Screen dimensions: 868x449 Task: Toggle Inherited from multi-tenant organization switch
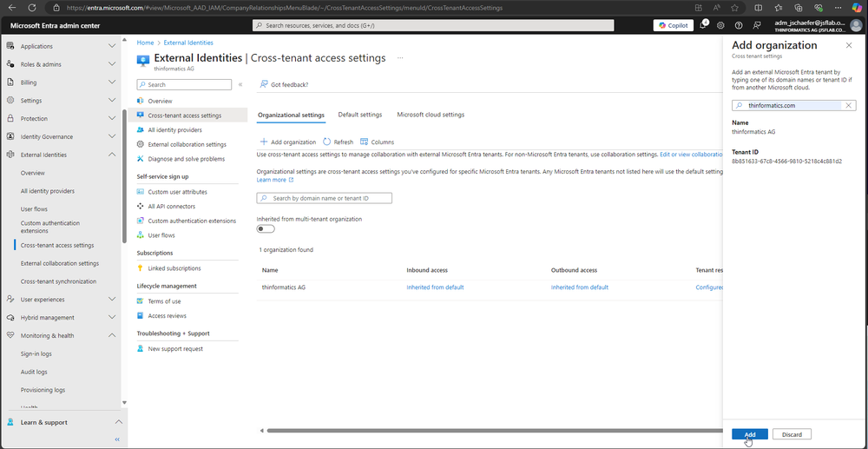click(x=266, y=229)
